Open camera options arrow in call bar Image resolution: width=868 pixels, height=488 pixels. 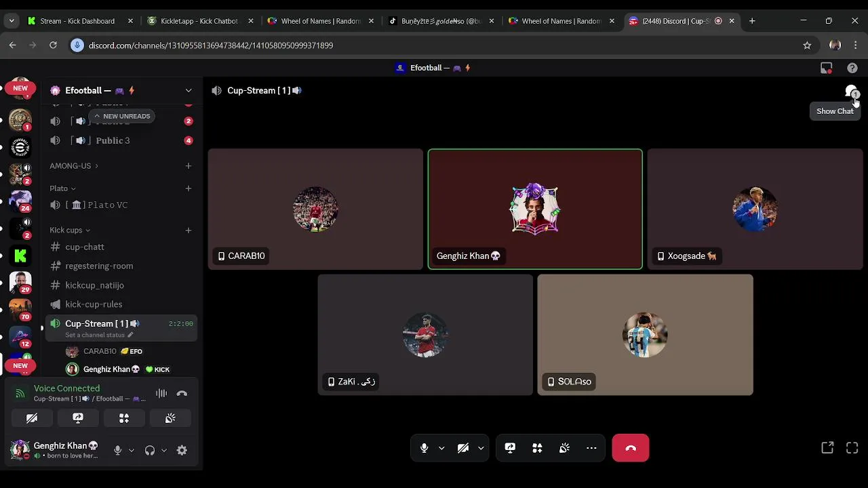(481, 448)
